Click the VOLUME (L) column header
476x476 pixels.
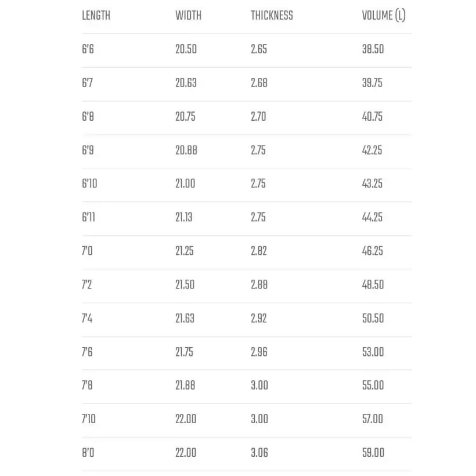tap(383, 16)
